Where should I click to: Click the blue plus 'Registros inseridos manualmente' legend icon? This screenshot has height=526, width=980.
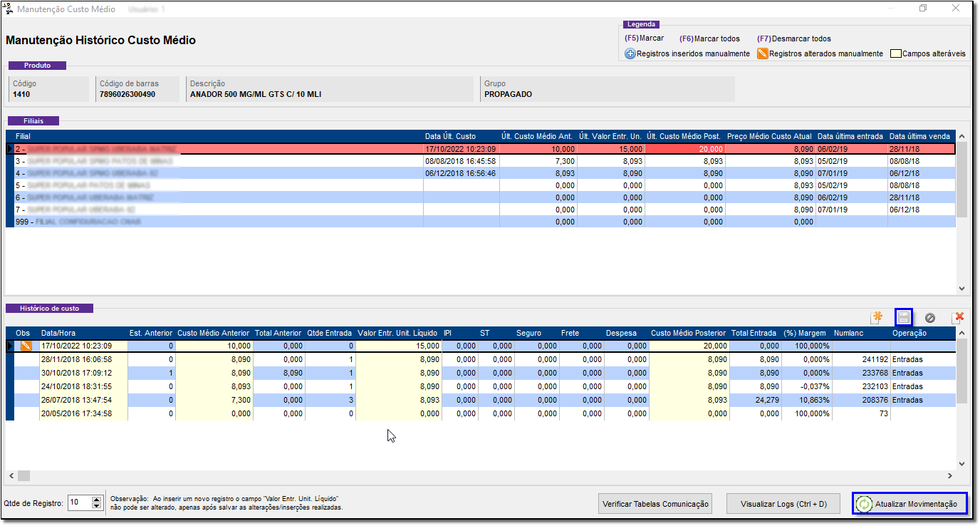tap(630, 53)
